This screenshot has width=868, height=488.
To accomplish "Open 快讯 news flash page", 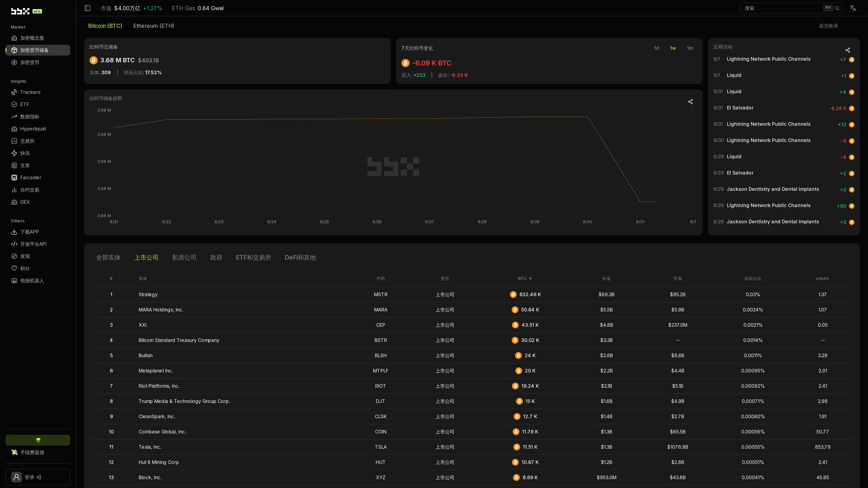I will click(x=38, y=153).
